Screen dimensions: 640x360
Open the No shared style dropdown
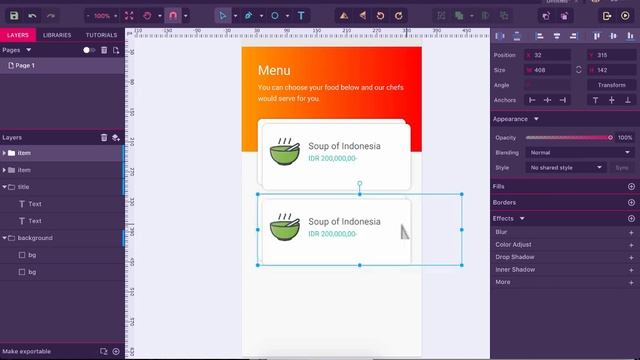tap(565, 168)
